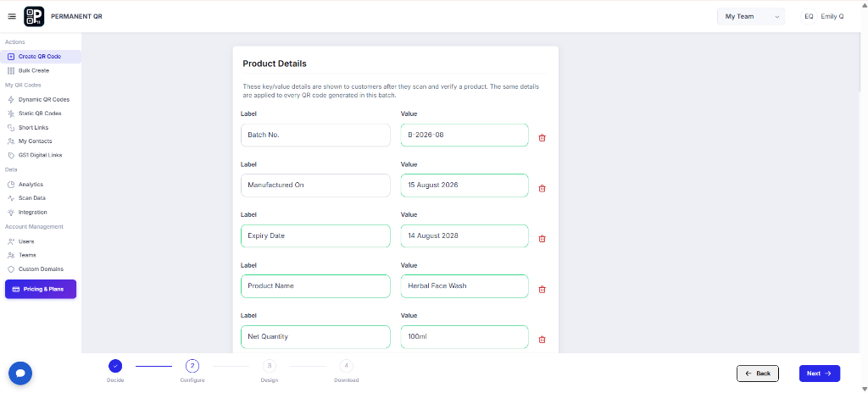This screenshot has width=868, height=393.
Task: Click the GS1 Digital Links tag icon
Action: click(x=11, y=155)
